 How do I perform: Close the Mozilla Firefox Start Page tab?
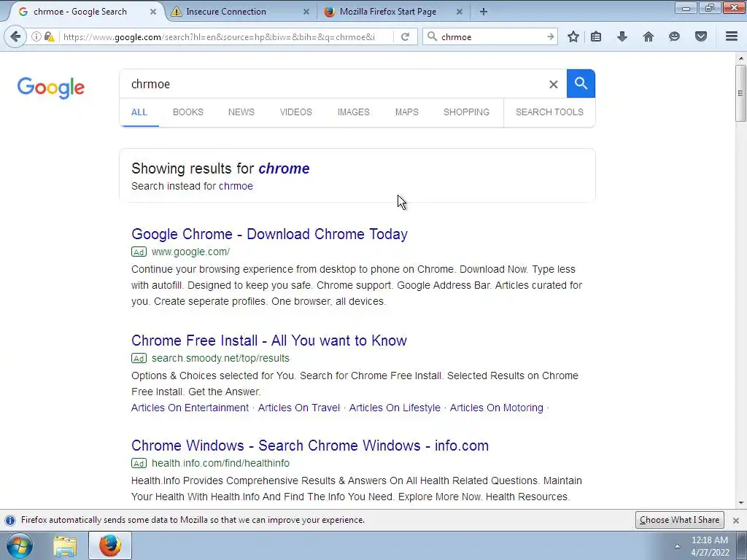[460, 12]
